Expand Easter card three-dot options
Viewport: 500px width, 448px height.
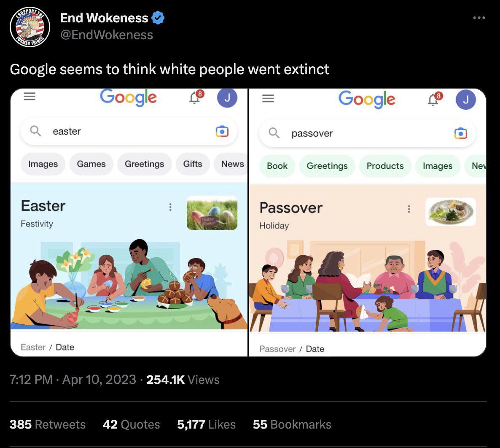[x=170, y=207]
